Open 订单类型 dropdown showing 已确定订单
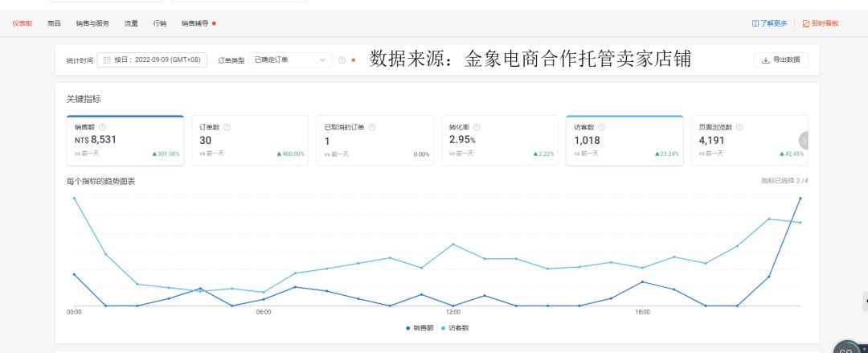Screen dimensions: 868x353 tap(289, 60)
